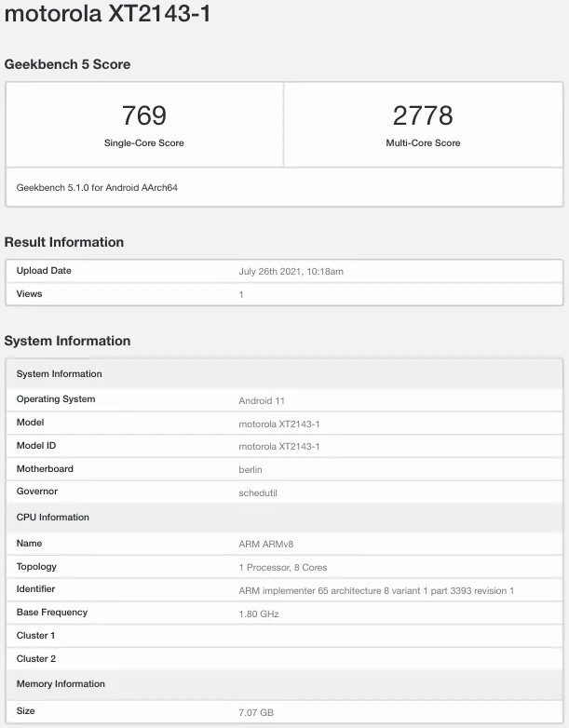This screenshot has height=728, width=569.
Task: Click the Single-Core Score label
Action: [x=144, y=143]
